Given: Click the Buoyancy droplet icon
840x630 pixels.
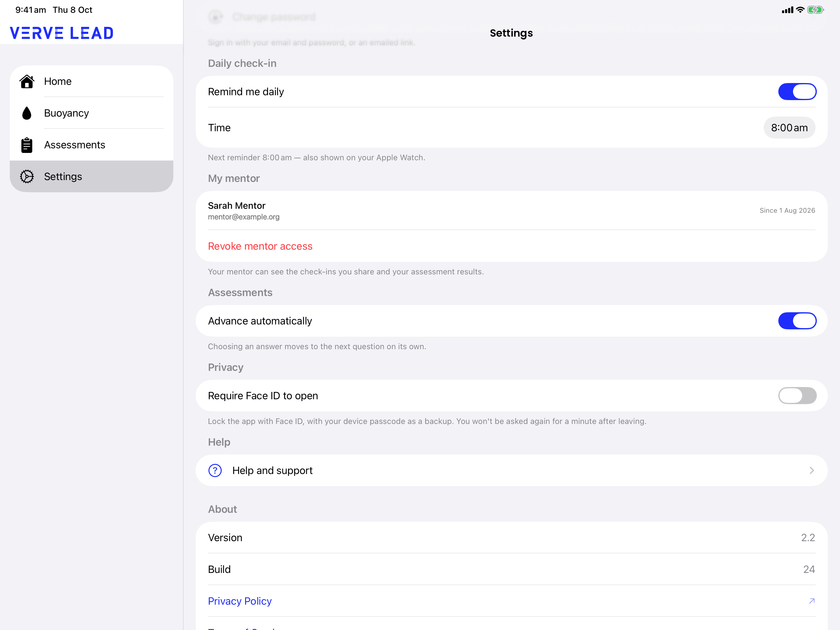Looking at the screenshot, I should (x=27, y=113).
